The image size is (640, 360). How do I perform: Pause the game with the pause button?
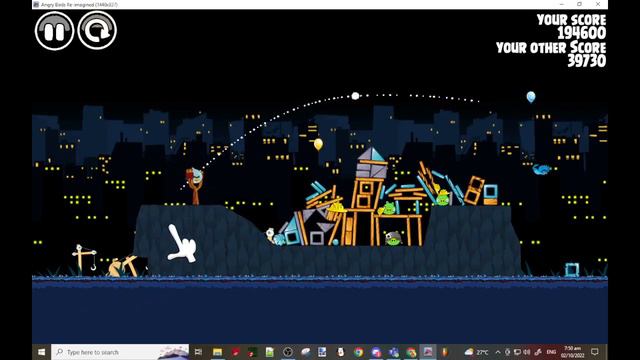click(54, 31)
